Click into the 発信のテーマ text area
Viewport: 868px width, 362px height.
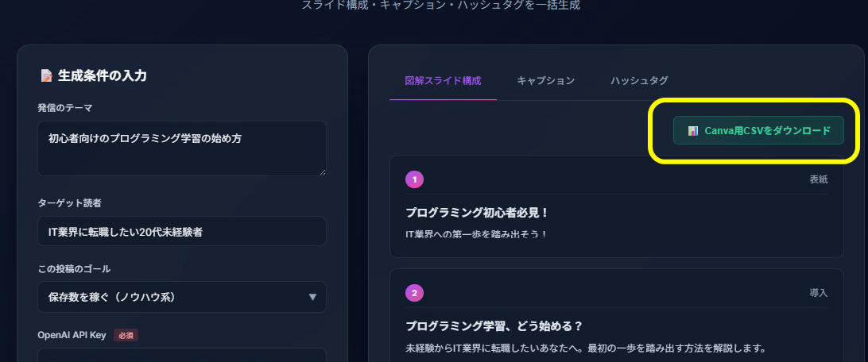(x=182, y=148)
